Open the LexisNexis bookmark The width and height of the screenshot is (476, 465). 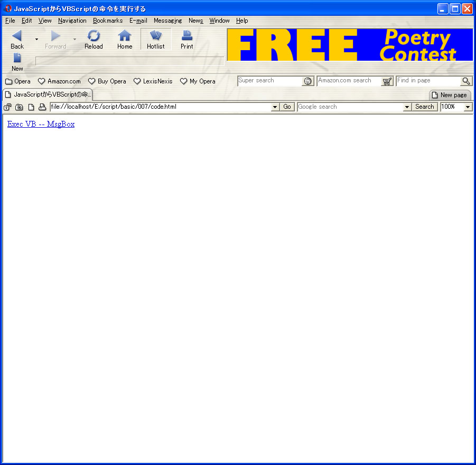153,81
